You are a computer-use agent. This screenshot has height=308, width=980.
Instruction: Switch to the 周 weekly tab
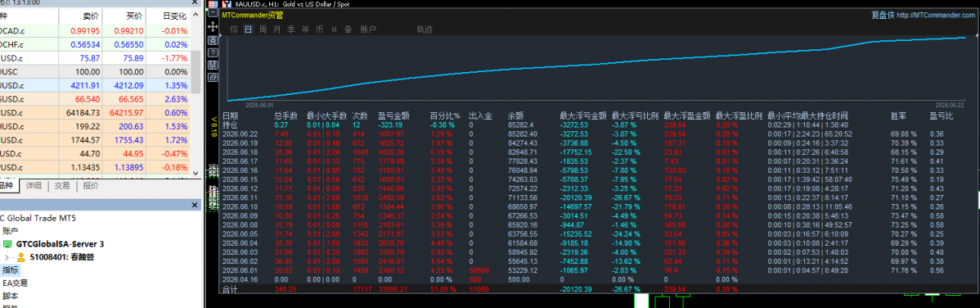click(x=263, y=29)
